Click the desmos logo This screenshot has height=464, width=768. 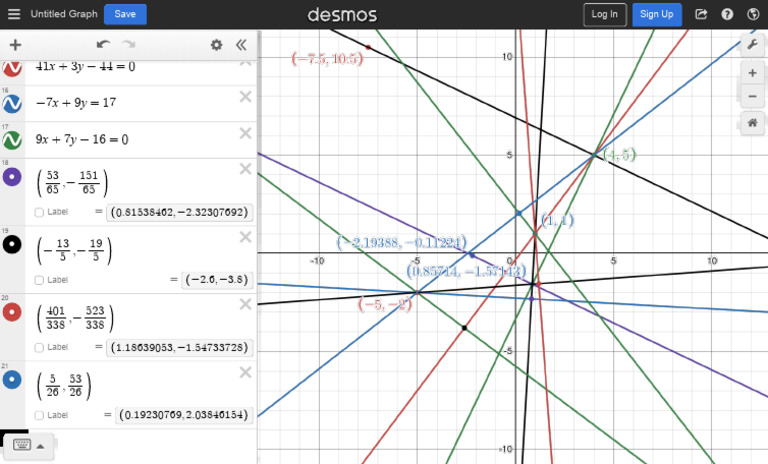click(342, 15)
